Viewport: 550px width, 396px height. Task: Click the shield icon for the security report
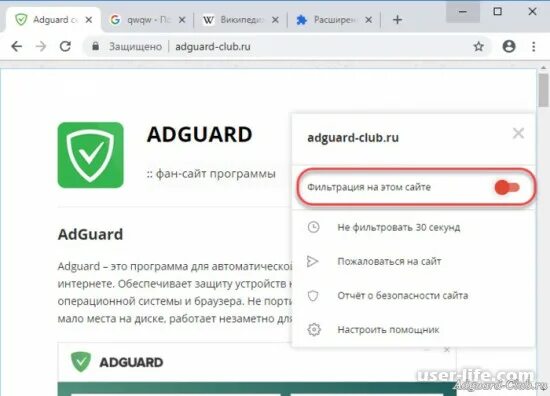313,296
